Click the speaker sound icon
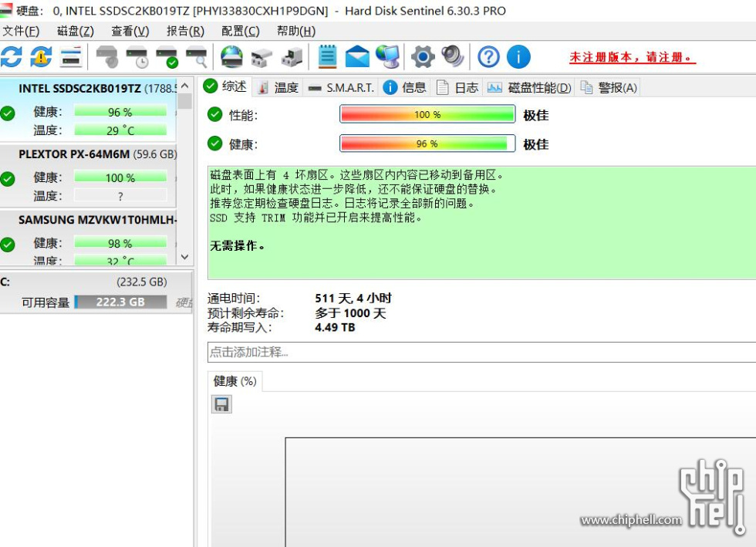This screenshot has height=547, width=756. click(x=452, y=56)
